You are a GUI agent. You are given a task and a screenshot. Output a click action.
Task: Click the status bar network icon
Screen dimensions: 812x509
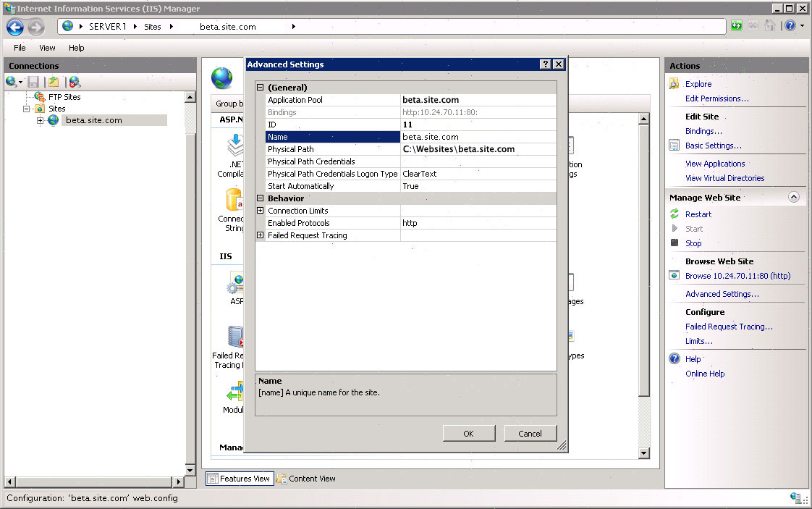coord(796,498)
